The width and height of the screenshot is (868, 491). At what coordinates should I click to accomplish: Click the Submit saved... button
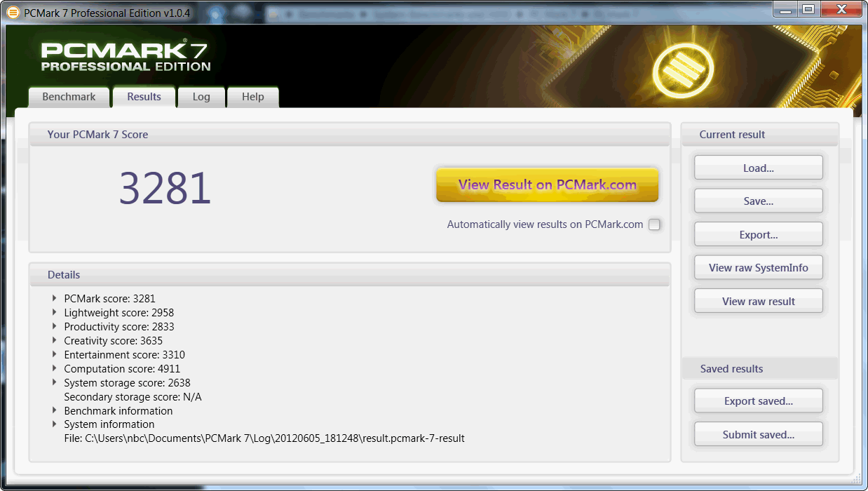759,435
